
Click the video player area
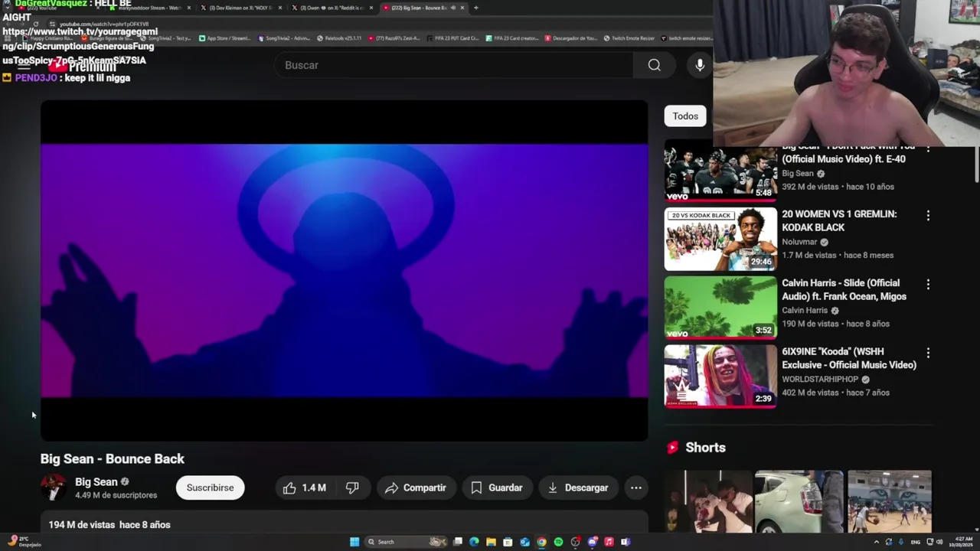tap(345, 271)
